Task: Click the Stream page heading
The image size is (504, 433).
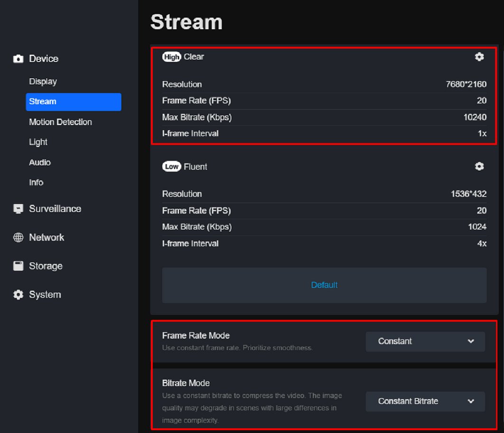Action: [187, 22]
